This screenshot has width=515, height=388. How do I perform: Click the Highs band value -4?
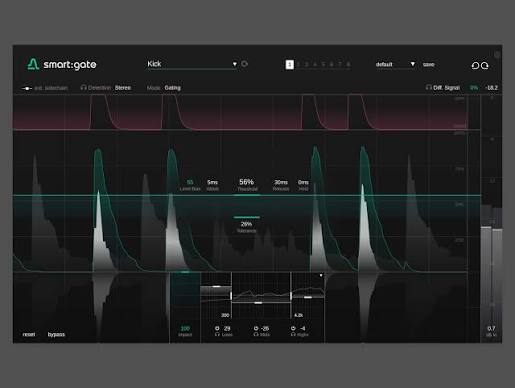(302, 328)
